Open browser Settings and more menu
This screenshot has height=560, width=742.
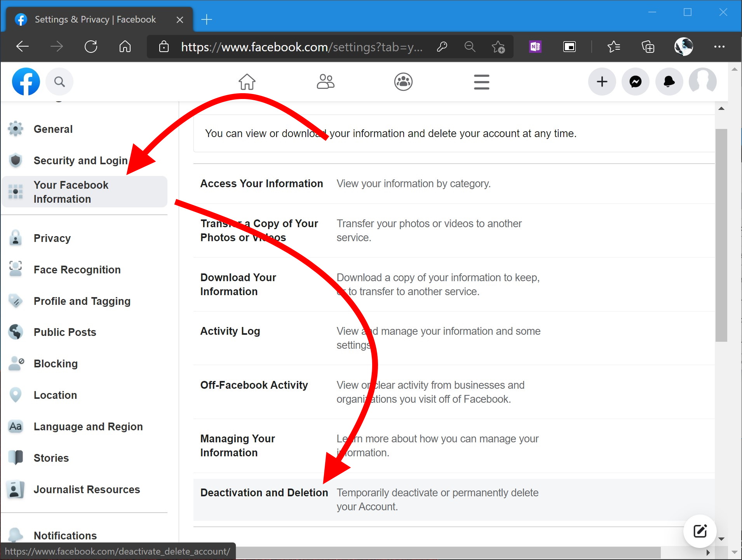tap(719, 47)
